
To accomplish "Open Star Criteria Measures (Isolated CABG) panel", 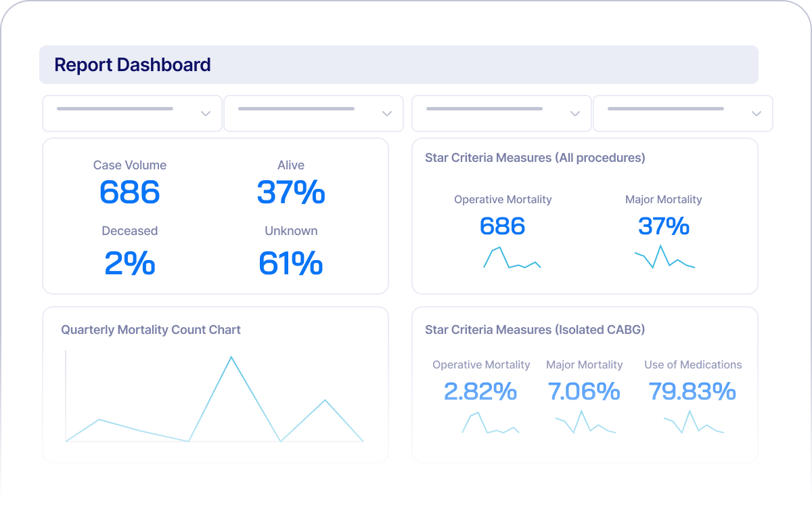I will [x=535, y=330].
